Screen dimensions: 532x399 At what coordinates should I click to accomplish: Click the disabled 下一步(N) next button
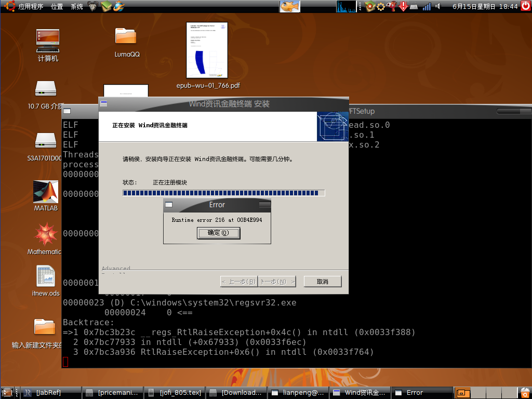tap(277, 282)
